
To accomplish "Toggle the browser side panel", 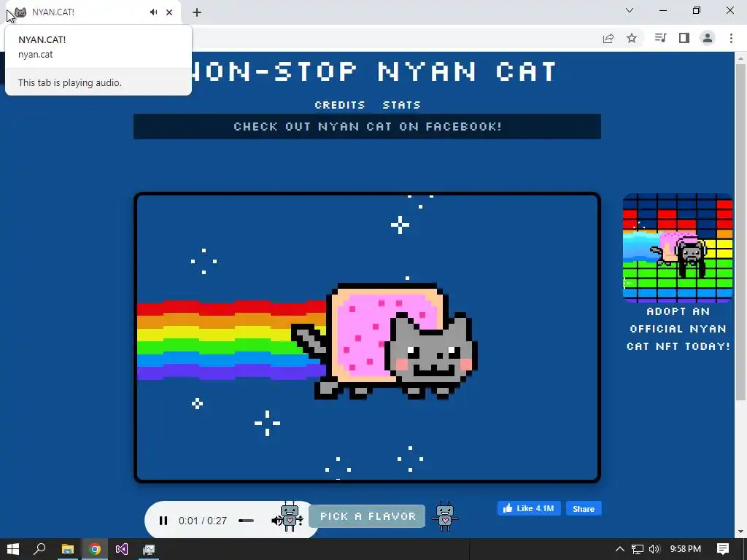I will pyautogui.click(x=684, y=38).
